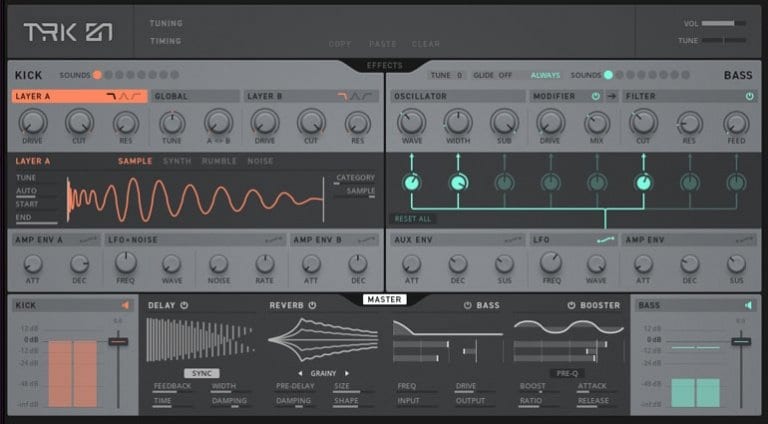Switch to the EFFECTS tab
The image size is (768, 424).
tap(385, 65)
